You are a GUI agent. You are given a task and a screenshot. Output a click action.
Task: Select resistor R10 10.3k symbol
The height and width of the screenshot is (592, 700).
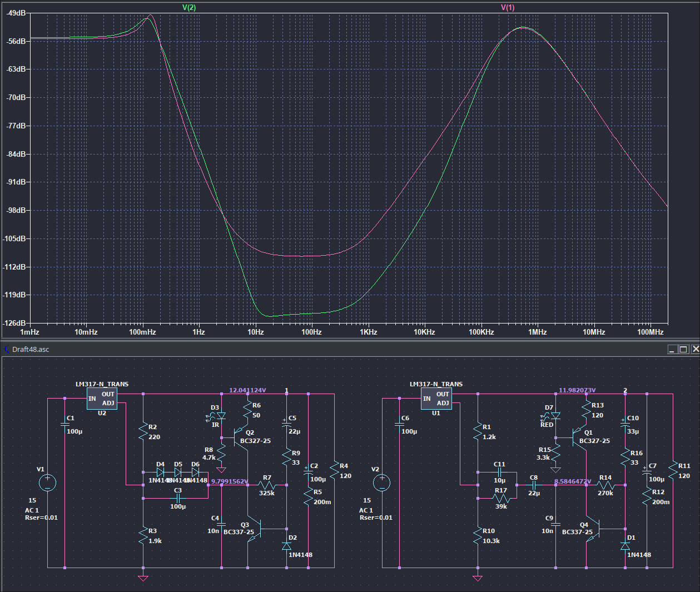point(477,536)
